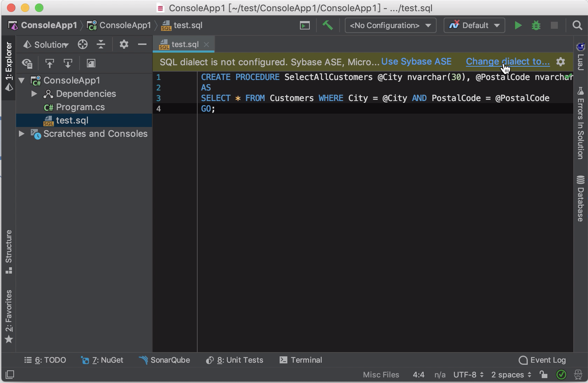Click the ConsoleApp1 solution breadcrumb

(x=43, y=25)
